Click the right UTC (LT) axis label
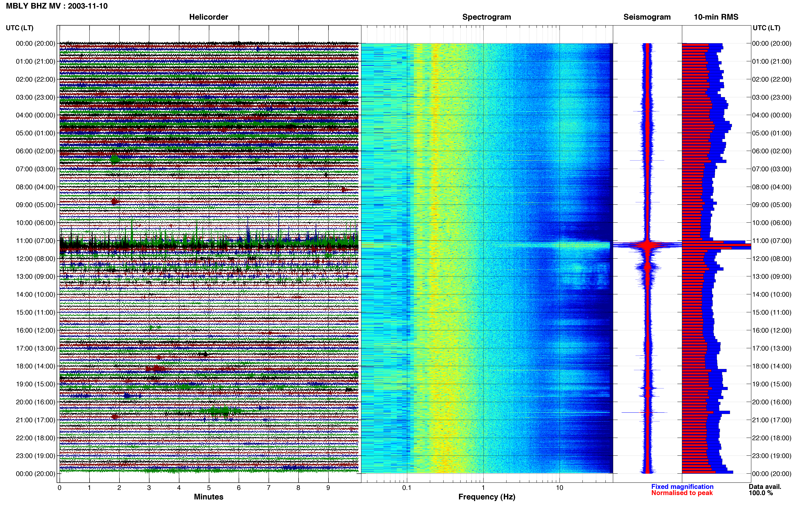Viewport: 812px width, 508px height. click(766, 28)
